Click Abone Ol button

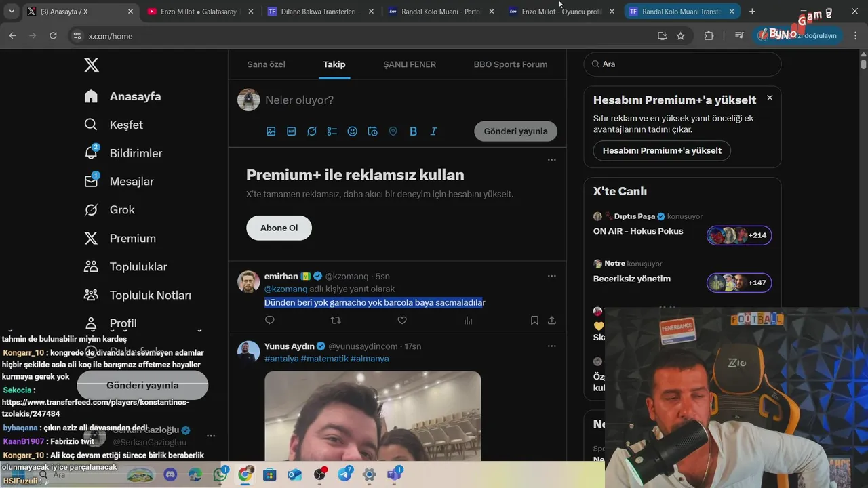279,228
